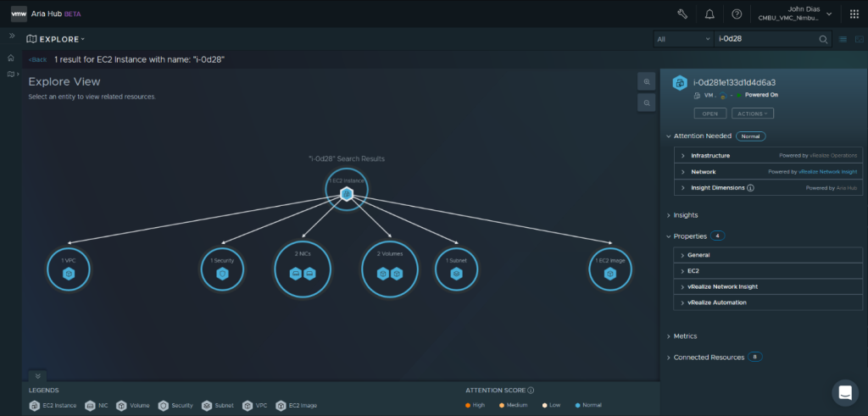The height and width of the screenshot is (416, 868).
Task: Select the 1 EC2 Image node
Action: tap(610, 269)
